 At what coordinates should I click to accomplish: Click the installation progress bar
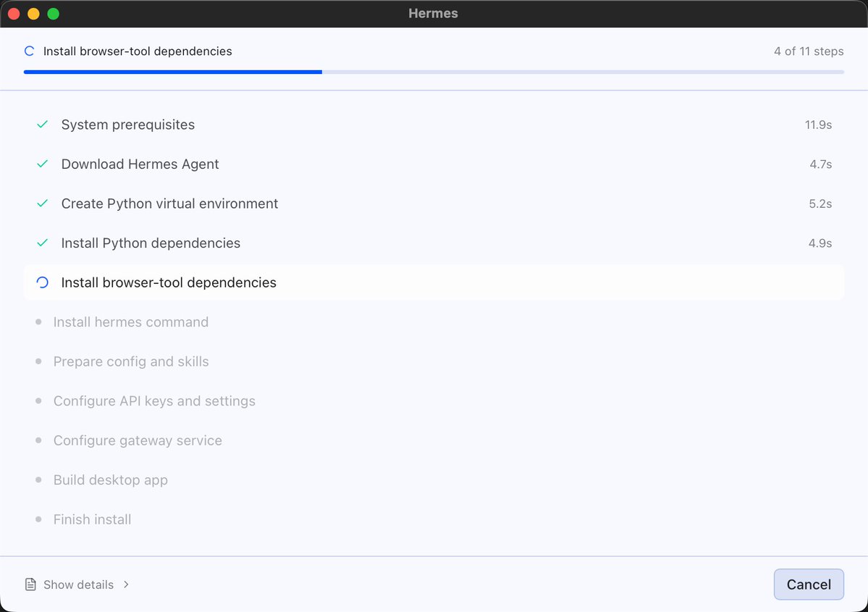click(x=434, y=72)
